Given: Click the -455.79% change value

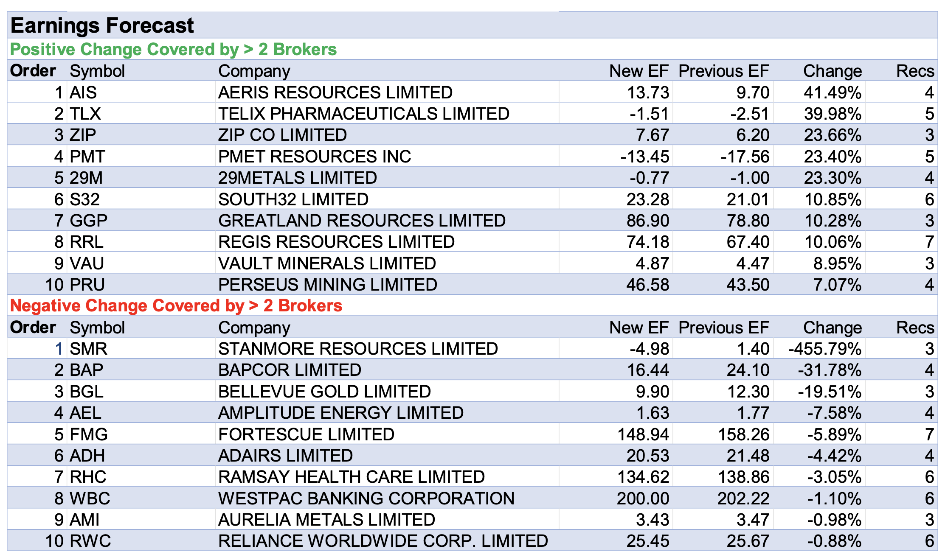Looking at the screenshot, I should click(824, 349).
